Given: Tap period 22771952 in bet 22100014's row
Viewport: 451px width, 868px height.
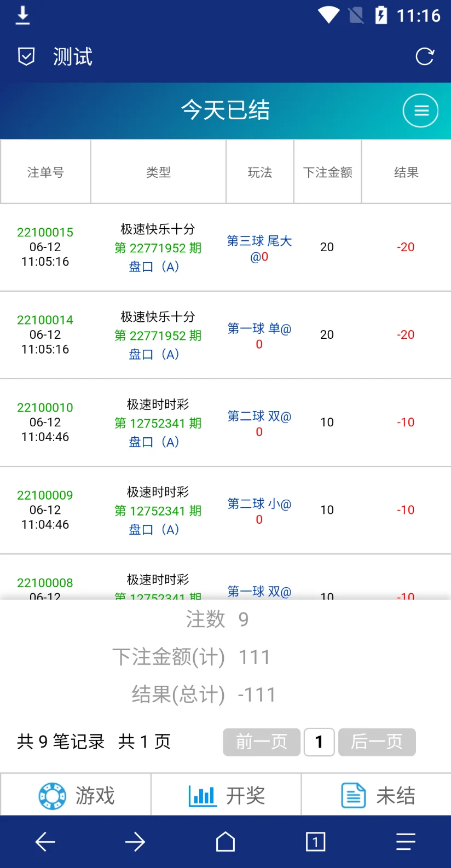Looking at the screenshot, I should point(158,335).
